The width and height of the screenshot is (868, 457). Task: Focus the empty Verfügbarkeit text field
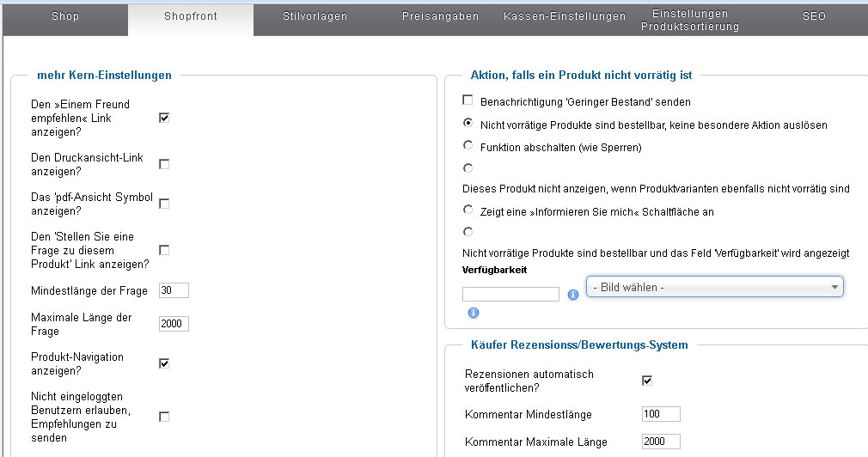[510, 294]
